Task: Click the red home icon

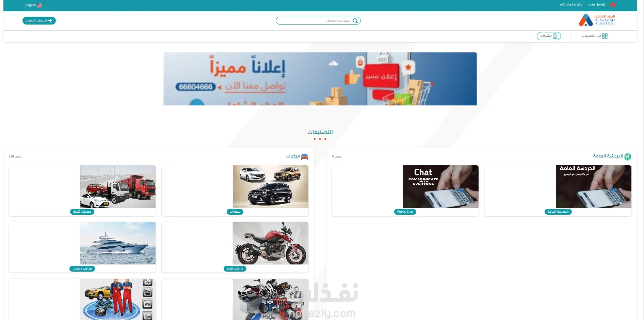Action: pos(613,5)
